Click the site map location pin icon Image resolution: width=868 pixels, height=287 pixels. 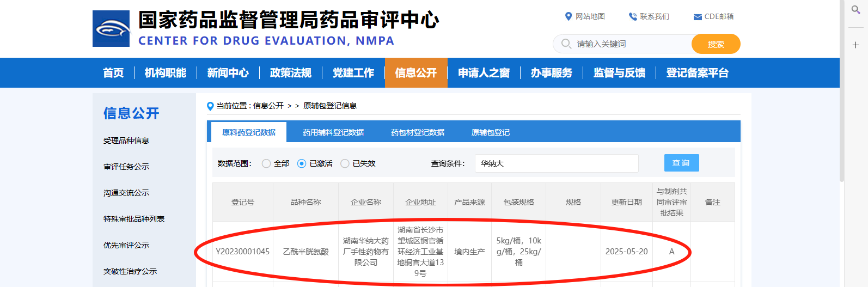(569, 16)
